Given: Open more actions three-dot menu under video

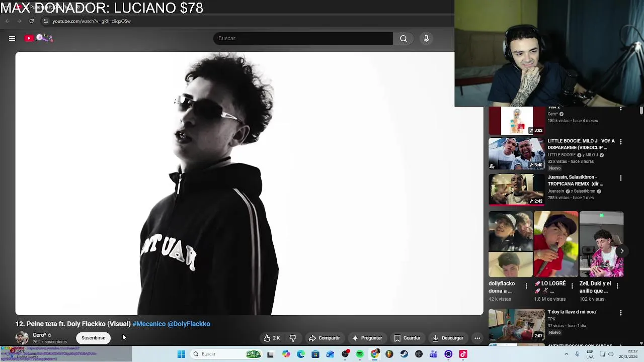Looking at the screenshot, I should 477,338.
